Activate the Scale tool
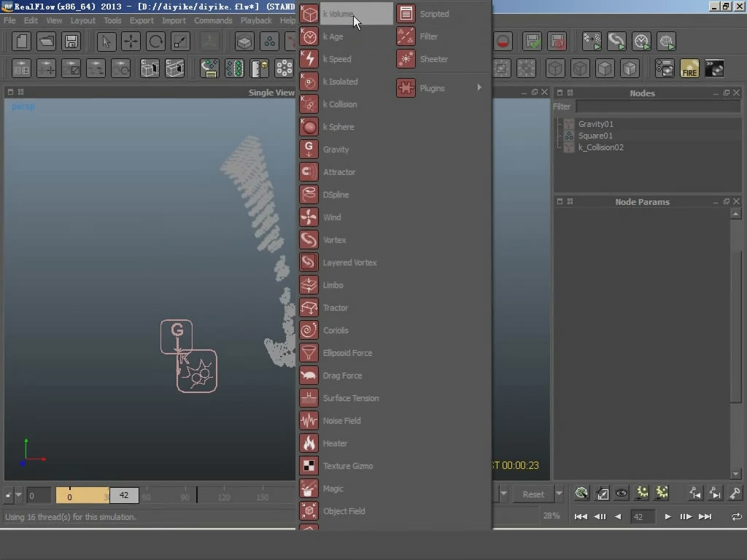Screen dimensions: 747x560 pyautogui.click(x=181, y=42)
